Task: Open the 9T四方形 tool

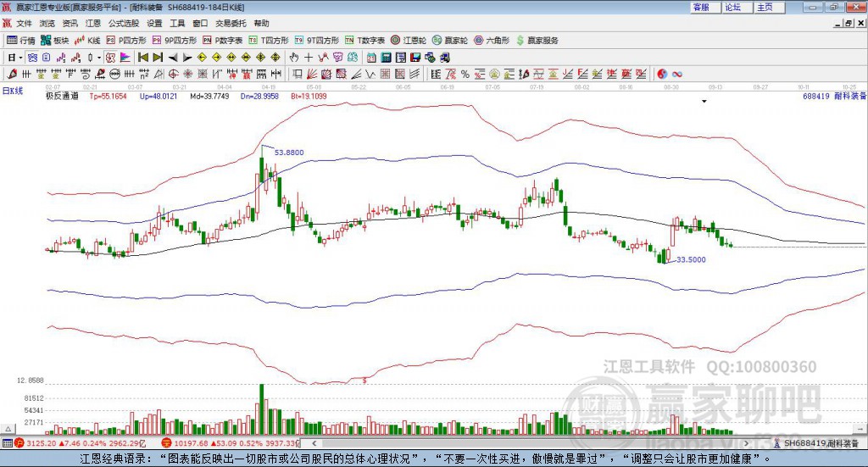Action: click(317, 41)
